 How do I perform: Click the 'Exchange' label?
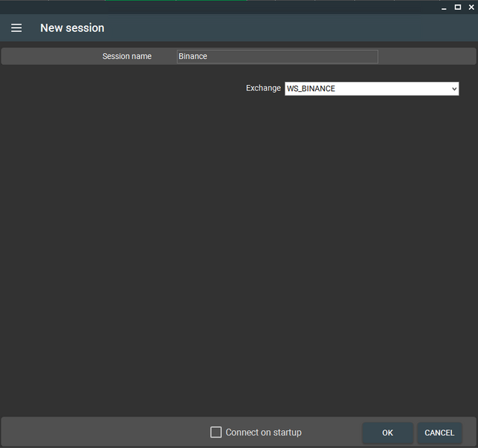tap(263, 89)
